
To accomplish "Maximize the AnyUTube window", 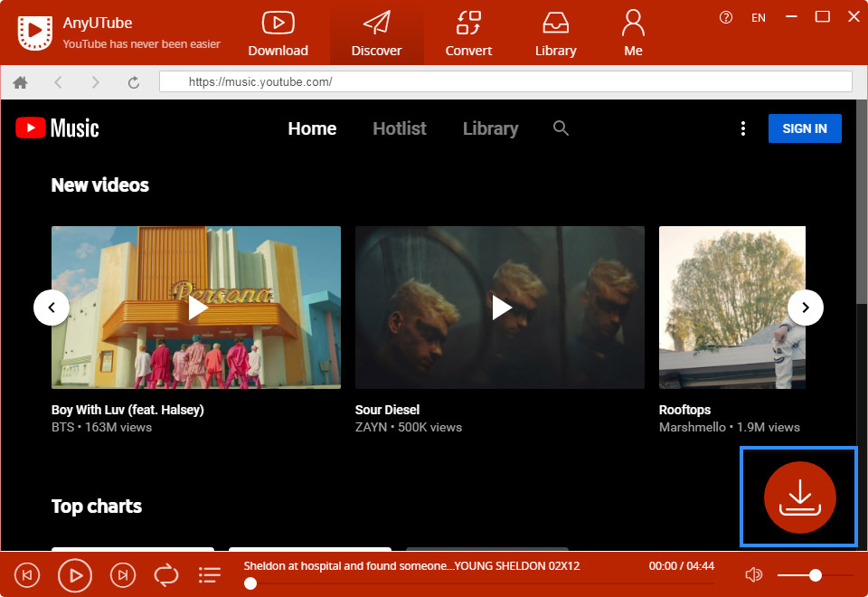I will point(823,16).
